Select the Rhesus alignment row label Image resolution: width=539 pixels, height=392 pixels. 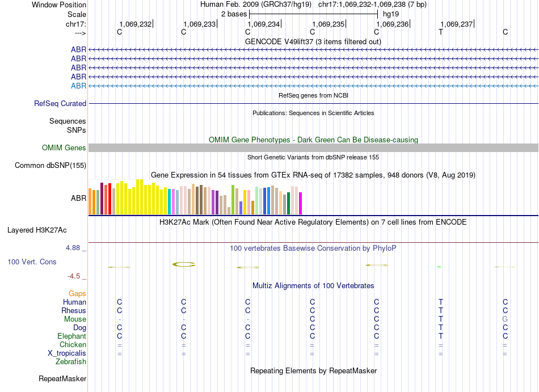click(x=74, y=310)
